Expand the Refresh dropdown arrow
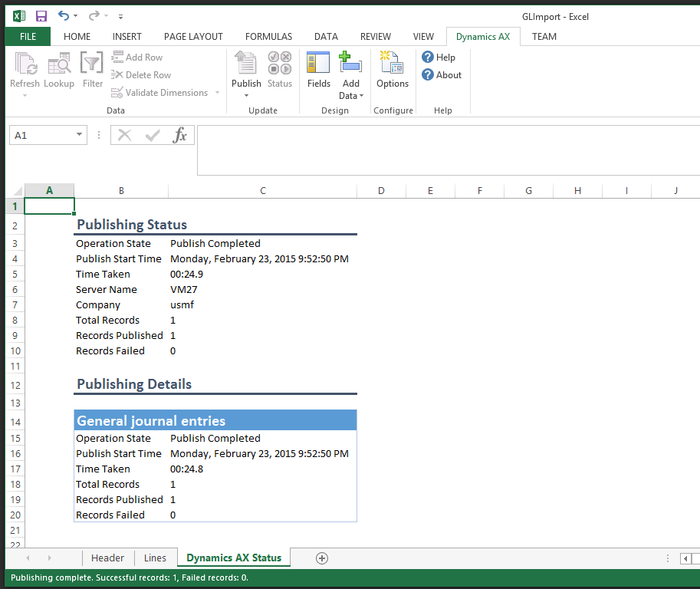This screenshot has height=589, width=700. (25, 96)
